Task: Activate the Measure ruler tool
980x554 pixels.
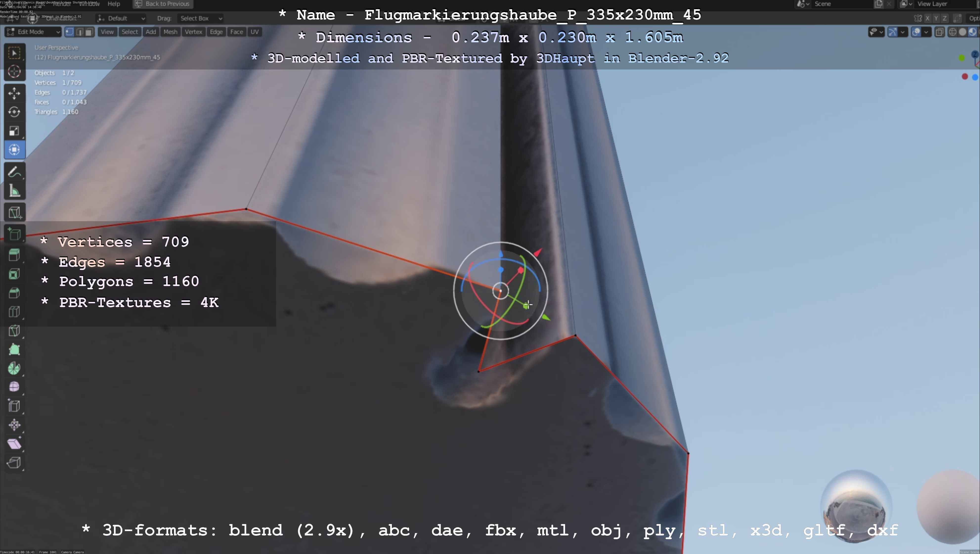Action: (14, 191)
